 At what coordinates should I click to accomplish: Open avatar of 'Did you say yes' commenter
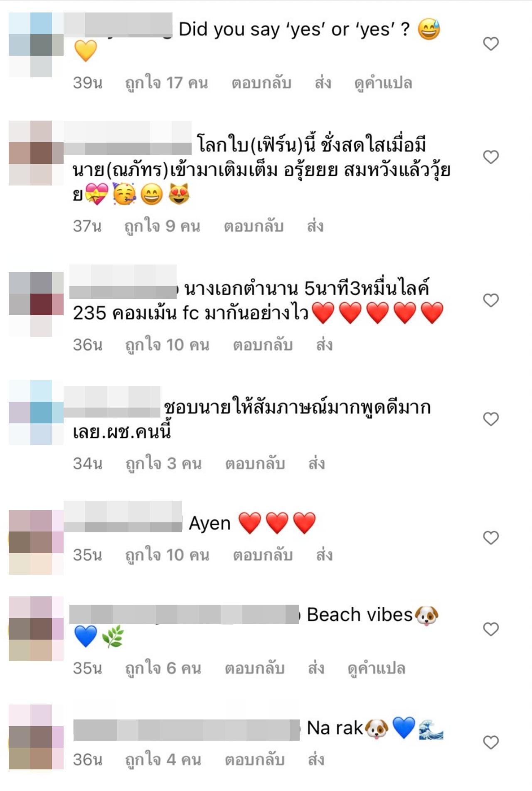36,45
